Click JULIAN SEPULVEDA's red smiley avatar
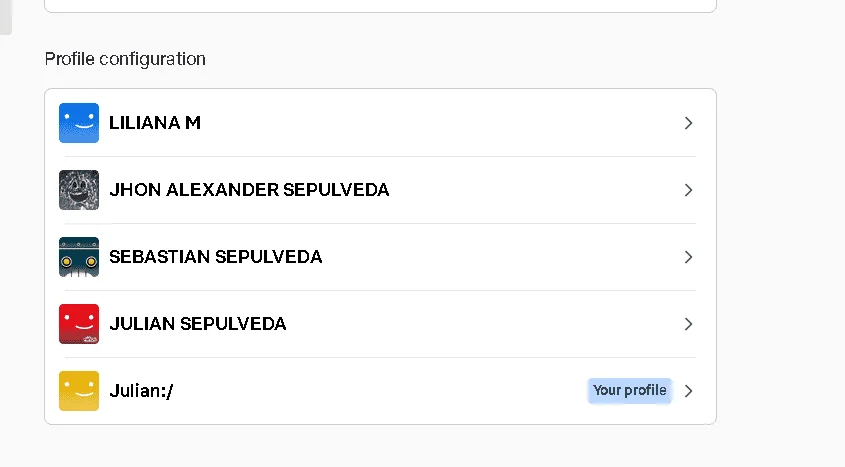This screenshot has height=467, width=845. pos(79,324)
